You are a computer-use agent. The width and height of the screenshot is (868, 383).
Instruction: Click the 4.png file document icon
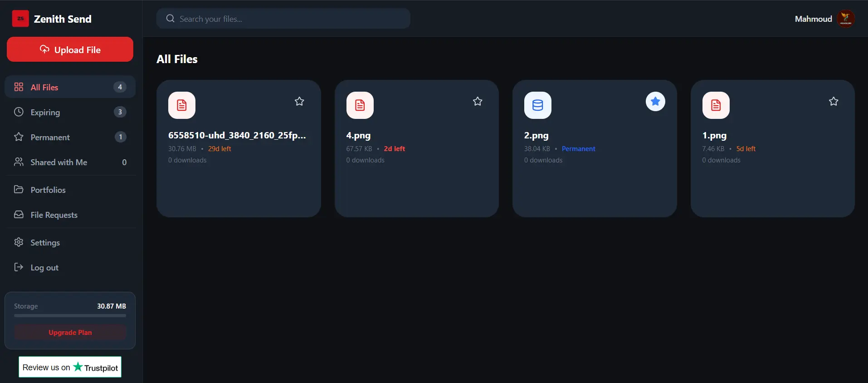(x=360, y=105)
